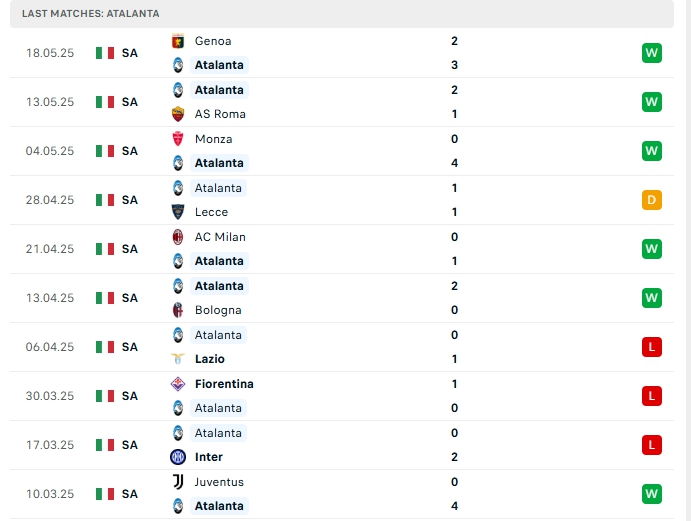Image resolution: width=691 pixels, height=521 pixels.
Task: Click the Inter crest icon
Action: point(178,457)
